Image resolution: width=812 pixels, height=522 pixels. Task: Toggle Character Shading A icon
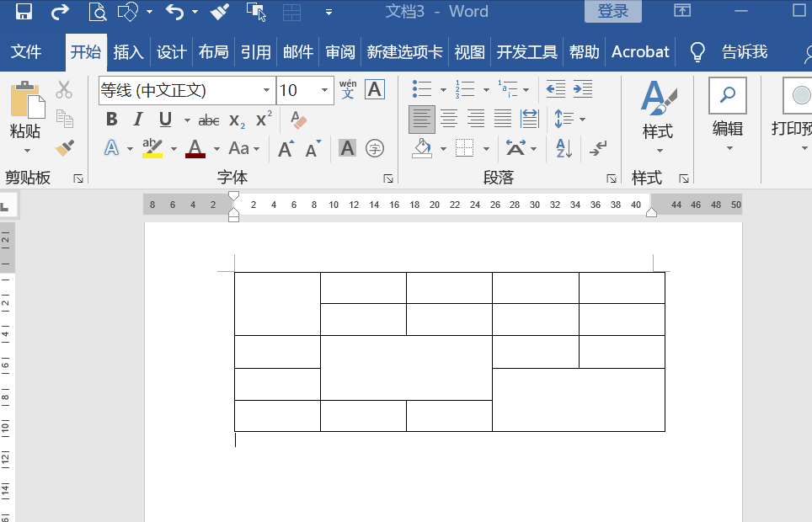[x=348, y=149]
